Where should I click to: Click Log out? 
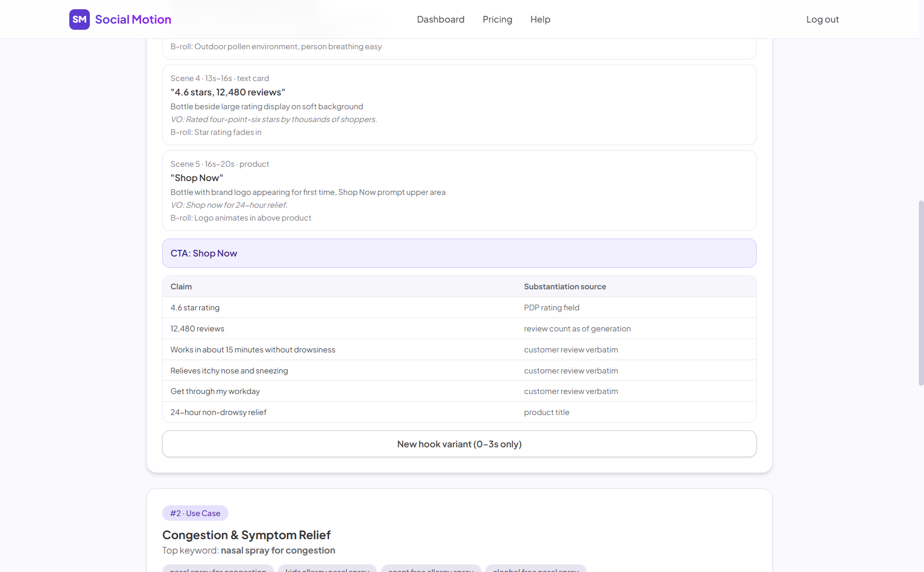point(822,19)
